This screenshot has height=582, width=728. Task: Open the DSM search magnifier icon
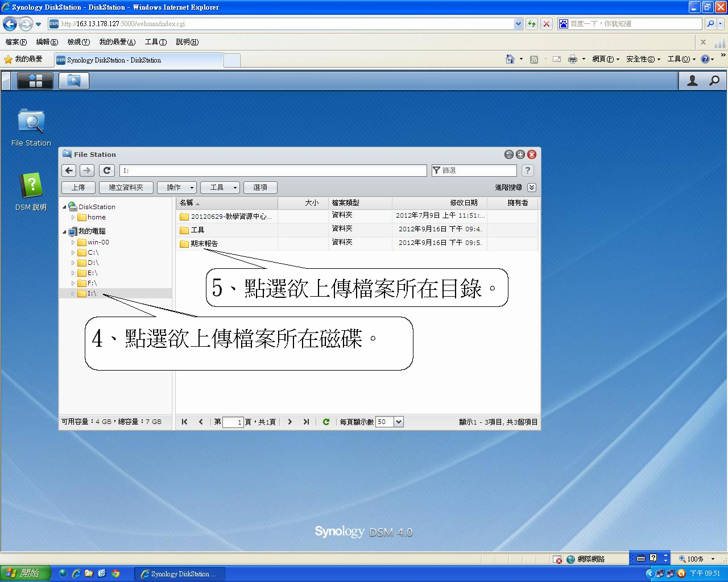(x=714, y=81)
